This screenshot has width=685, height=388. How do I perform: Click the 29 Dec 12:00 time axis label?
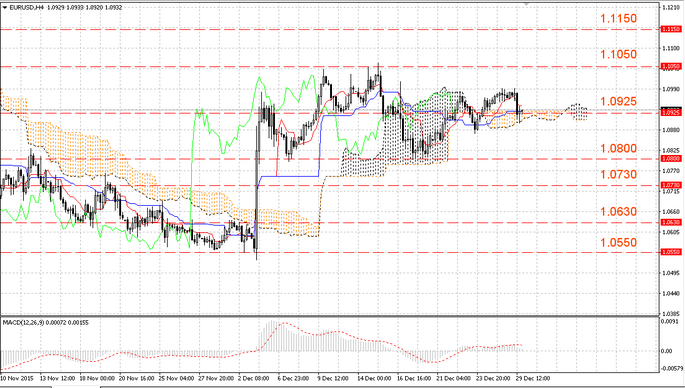[x=533, y=378]
